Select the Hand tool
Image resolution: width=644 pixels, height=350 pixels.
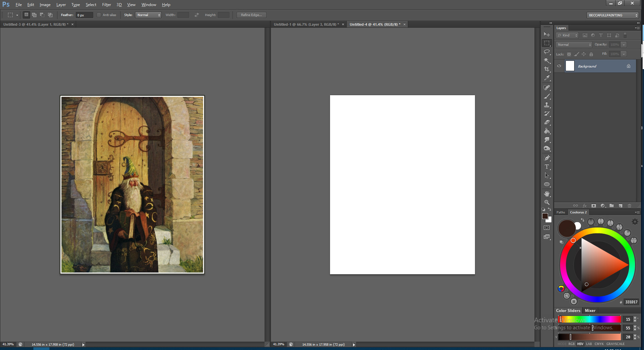pos(547,194)
